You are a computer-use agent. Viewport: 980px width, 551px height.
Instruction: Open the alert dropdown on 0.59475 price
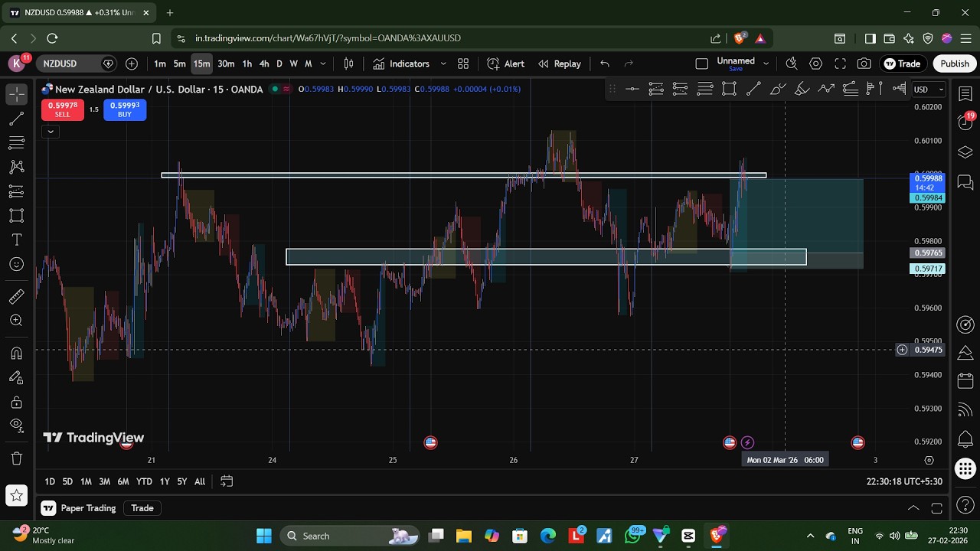point(902,350)
